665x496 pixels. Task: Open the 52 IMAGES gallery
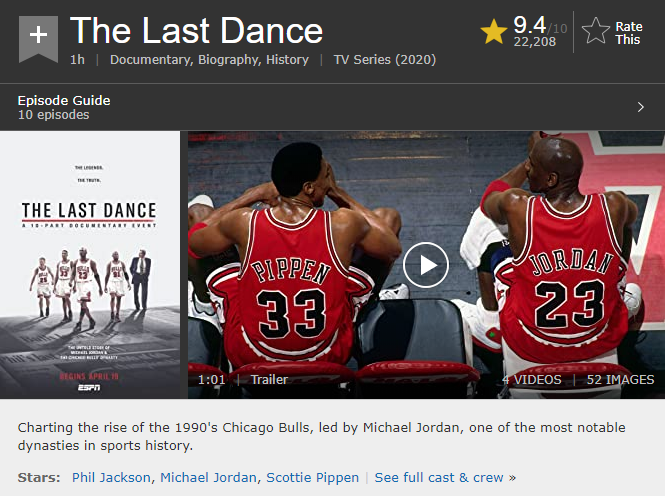(x=620, y=380)
